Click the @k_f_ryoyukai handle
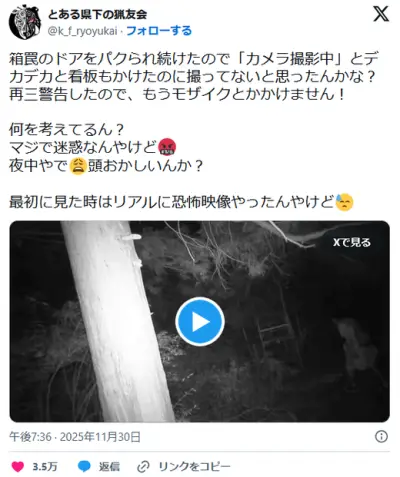400x477 pixels. pyautogui.click(x=83, y=31)
